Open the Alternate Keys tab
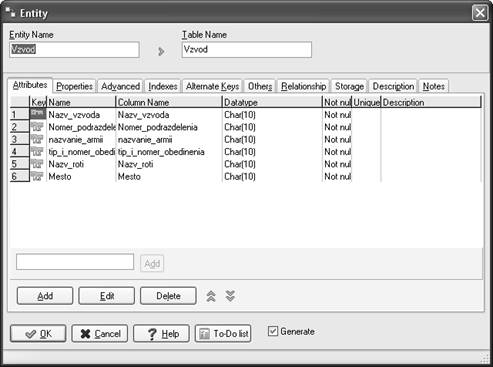This screenshot has height=367, width=493. tap(212, 86)
